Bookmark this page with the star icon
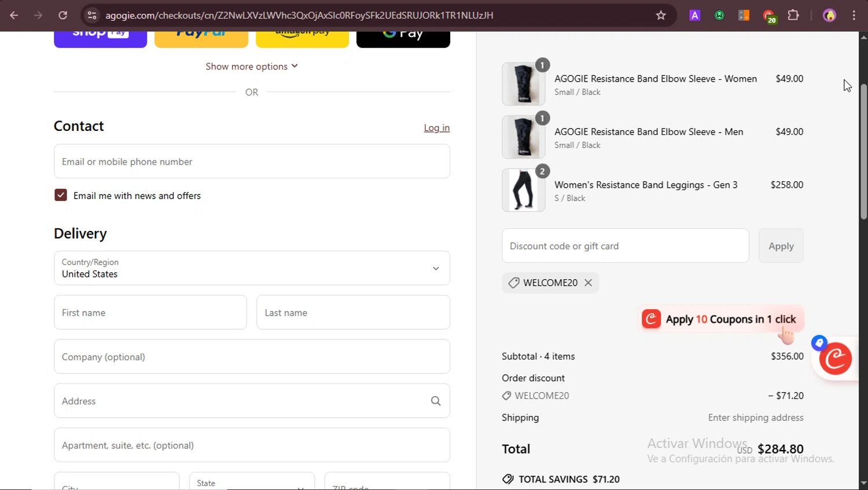This screenshot has height=490, width=868. pyautogui.click(x=661, y=15)
